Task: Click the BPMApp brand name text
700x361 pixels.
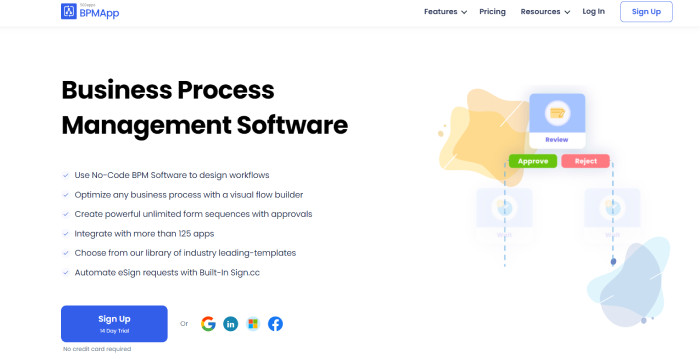Action: tap(99, 13)
